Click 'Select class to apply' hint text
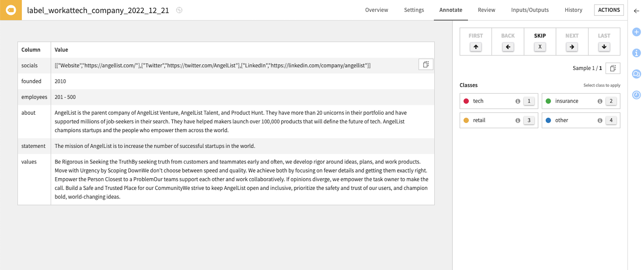Screen dimensions: 644x270 (x=602, y=85)
